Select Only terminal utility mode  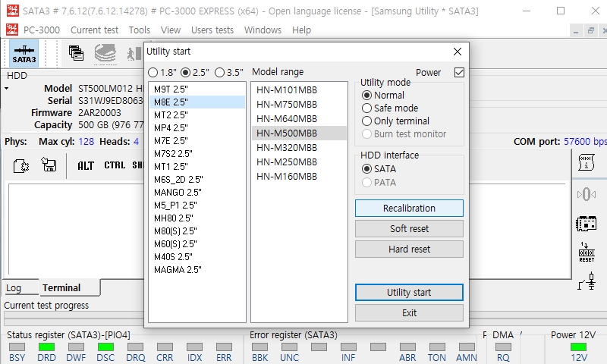pyautogui.click(x=366, y=121)
